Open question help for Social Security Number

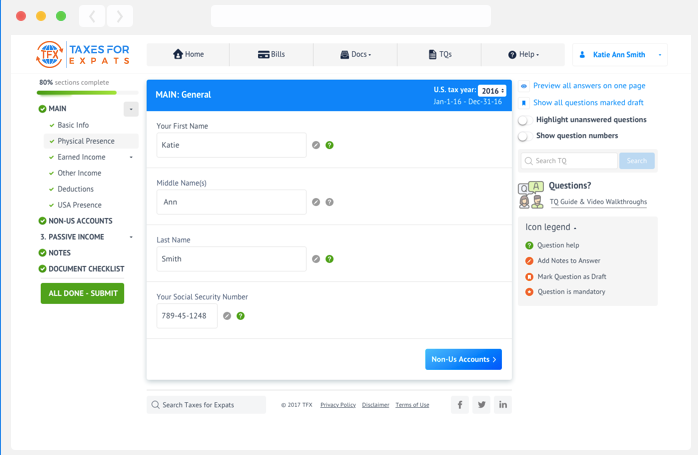(x=240, y=316)
